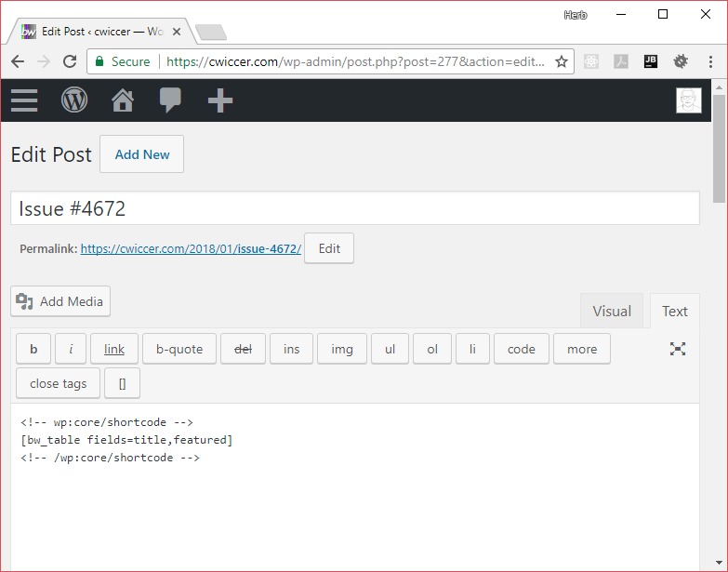Insert italic tag with i button

pyautogui.click(x=71, y=349)
